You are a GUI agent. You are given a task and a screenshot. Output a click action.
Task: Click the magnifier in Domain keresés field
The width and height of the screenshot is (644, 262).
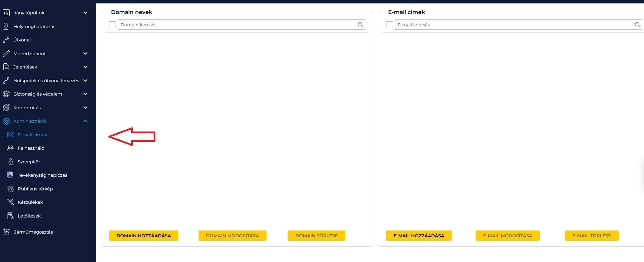360,25
